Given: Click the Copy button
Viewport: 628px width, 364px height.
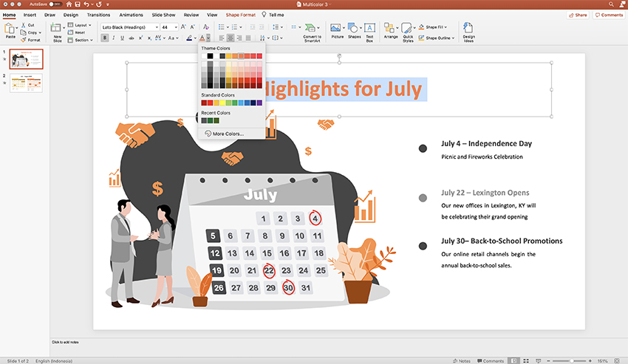Looking at the screenshot, I should click(x=31, y=32).
